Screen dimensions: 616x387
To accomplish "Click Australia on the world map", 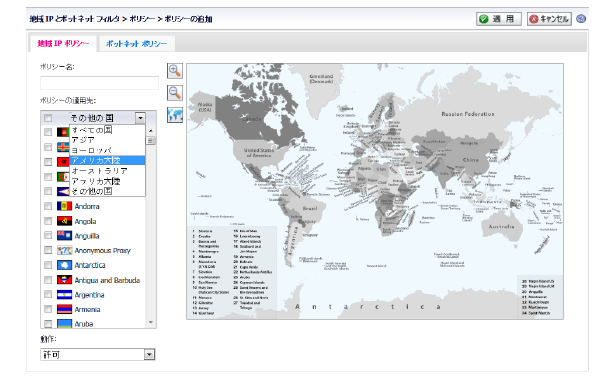I will click(x=501, y=226).
